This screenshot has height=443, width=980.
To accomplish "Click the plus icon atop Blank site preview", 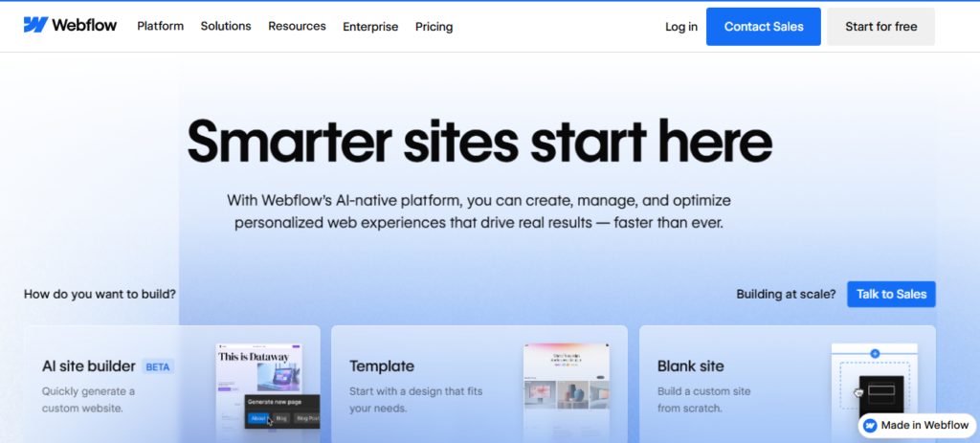I will 875,354.
